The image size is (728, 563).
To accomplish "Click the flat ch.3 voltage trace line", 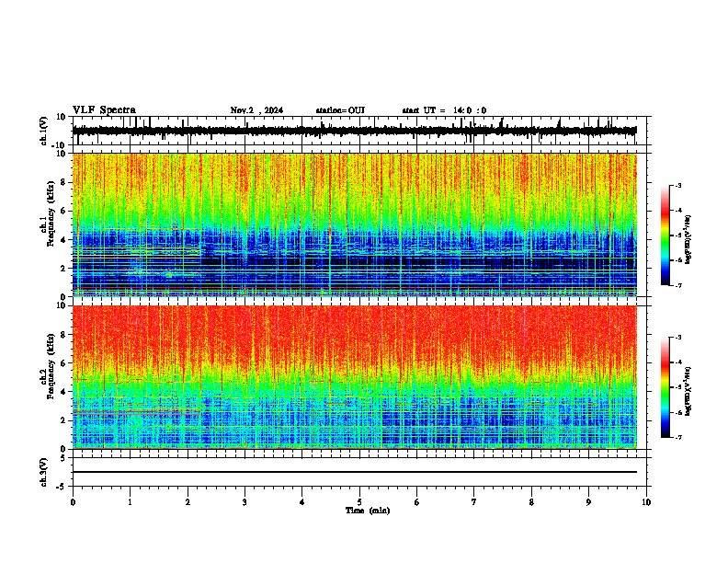I will click(355, 472).
